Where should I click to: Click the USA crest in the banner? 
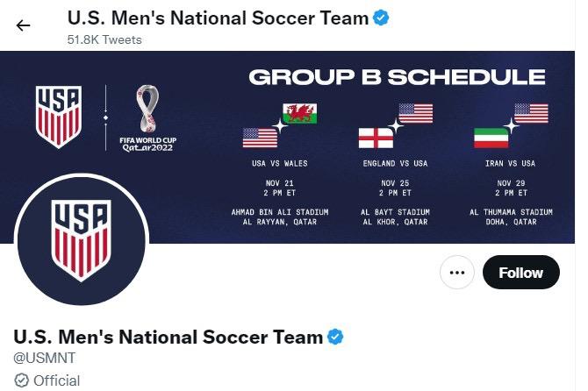(x=58, y=117)
